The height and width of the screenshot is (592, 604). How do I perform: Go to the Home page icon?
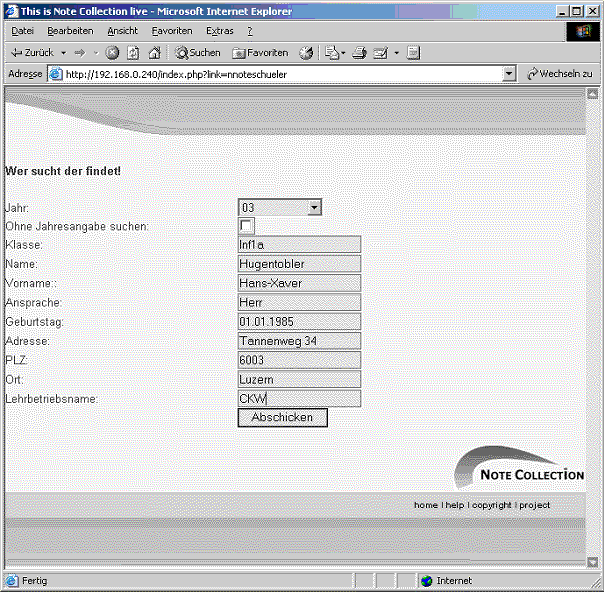154,53
